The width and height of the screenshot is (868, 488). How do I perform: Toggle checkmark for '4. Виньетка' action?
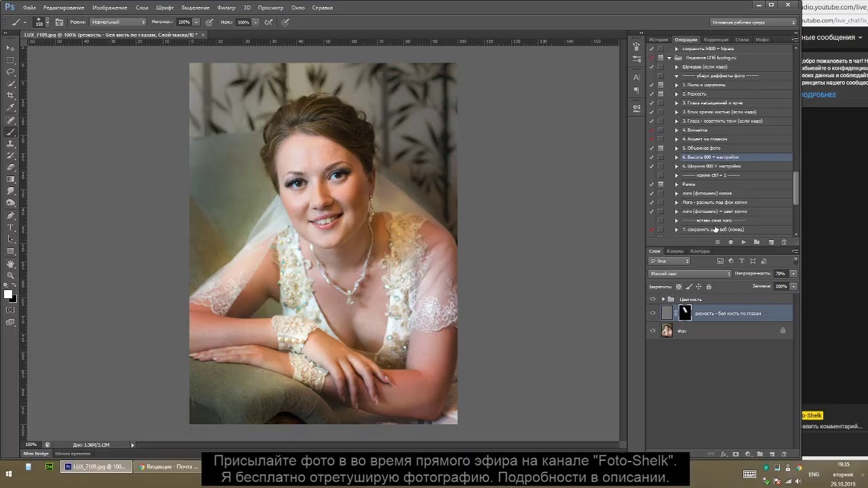(x=652, y=130)
